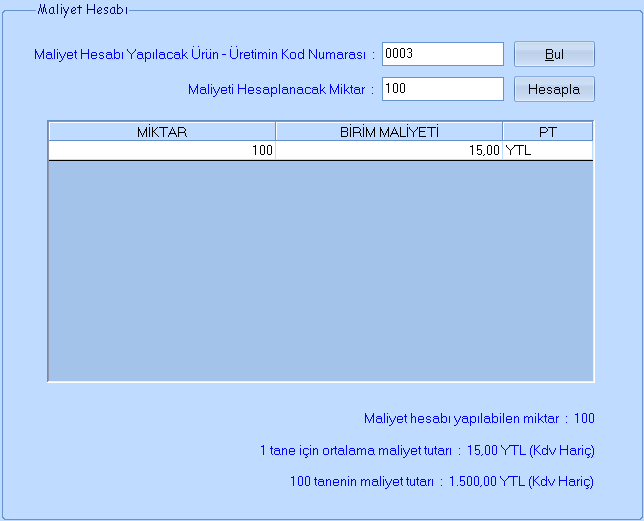
Task: Click the MİKTAR column header
Action: click(162, 132)
